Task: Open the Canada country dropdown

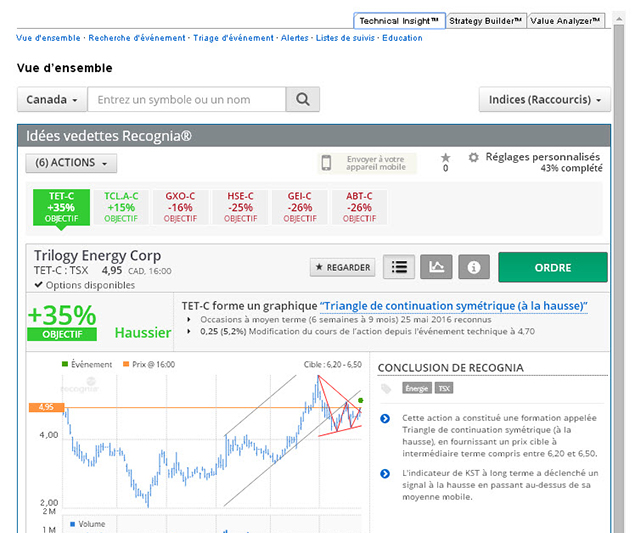Action: click(x=52, y=99)
